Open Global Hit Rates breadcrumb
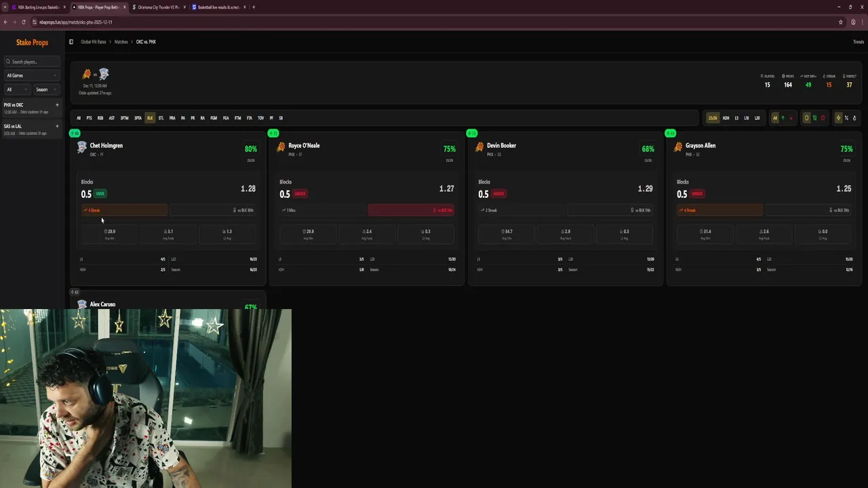Viewport: 868px width, 488px height. 94,42
